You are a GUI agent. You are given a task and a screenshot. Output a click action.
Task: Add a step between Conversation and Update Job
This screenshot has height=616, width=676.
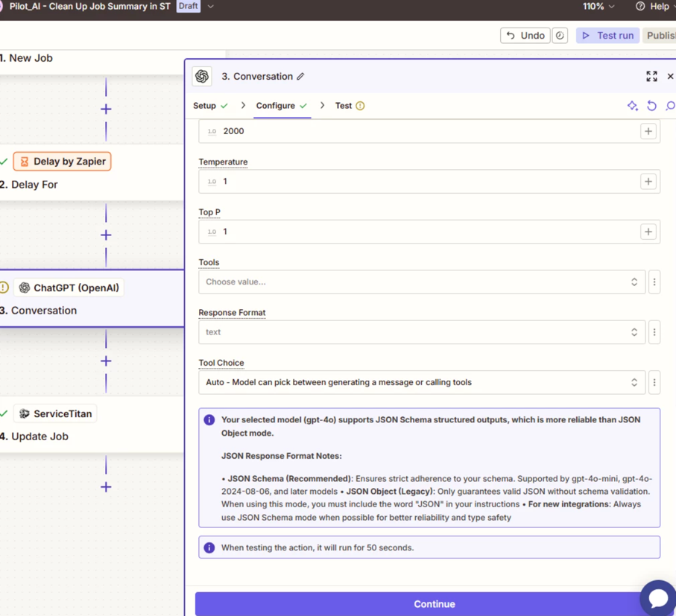[x=106, y=361]
